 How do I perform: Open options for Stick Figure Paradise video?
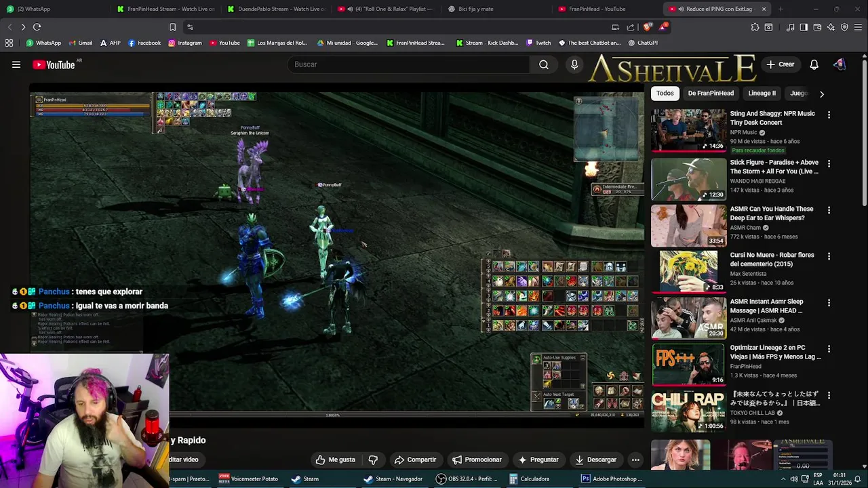pos(829,163)
